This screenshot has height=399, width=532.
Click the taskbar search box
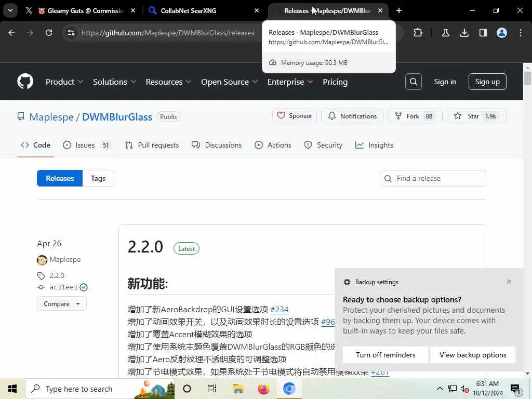click(100, 389)
